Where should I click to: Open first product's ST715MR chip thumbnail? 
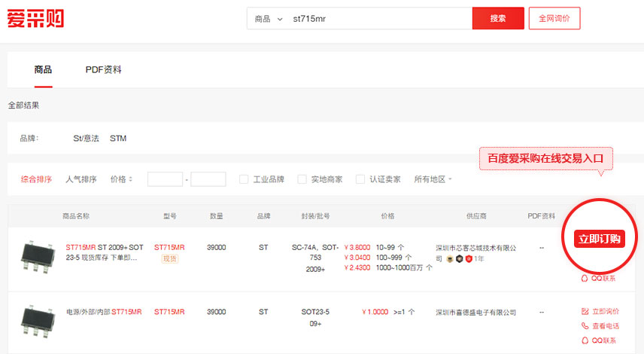[x=38, y=258]
